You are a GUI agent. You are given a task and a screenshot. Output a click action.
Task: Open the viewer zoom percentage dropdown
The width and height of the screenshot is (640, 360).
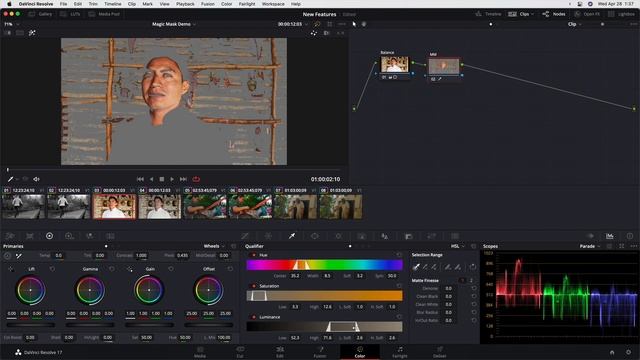click(x=11, y=24)
